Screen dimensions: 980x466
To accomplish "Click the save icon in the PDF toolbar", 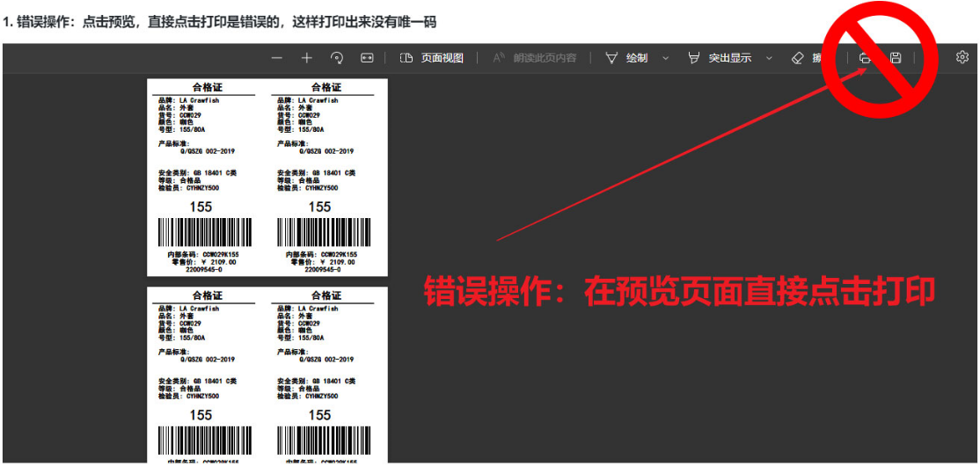I will [x=895, y=58].
